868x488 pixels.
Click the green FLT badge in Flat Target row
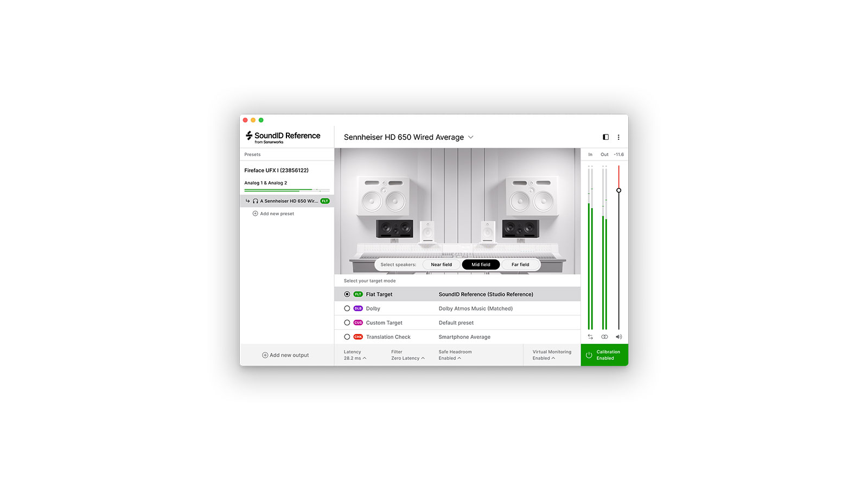point(358,294)
